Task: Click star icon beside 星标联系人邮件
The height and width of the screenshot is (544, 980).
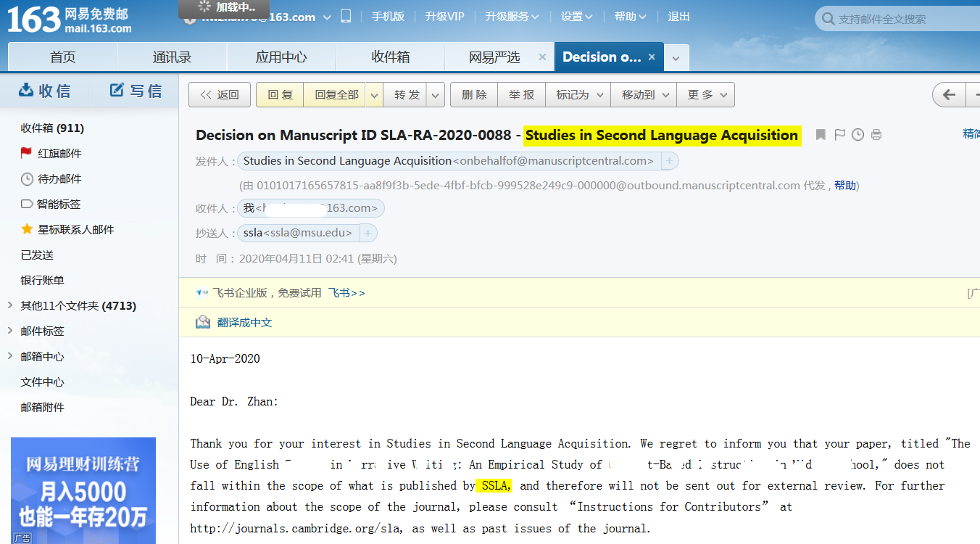Action: pos(27,229)
